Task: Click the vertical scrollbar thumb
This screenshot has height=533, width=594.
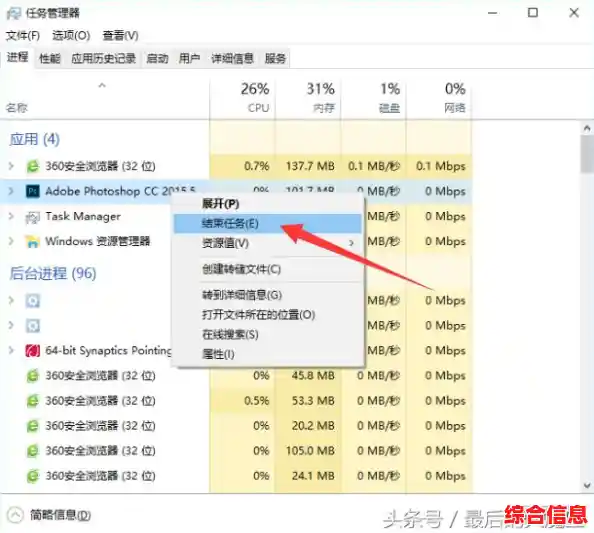Action: point(587,154)
